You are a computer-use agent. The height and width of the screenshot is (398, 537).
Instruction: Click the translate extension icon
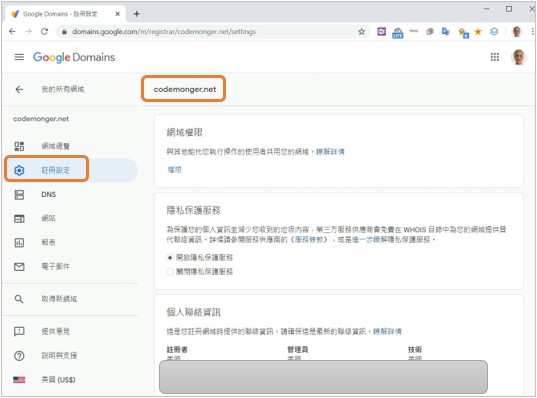[445, 32]
